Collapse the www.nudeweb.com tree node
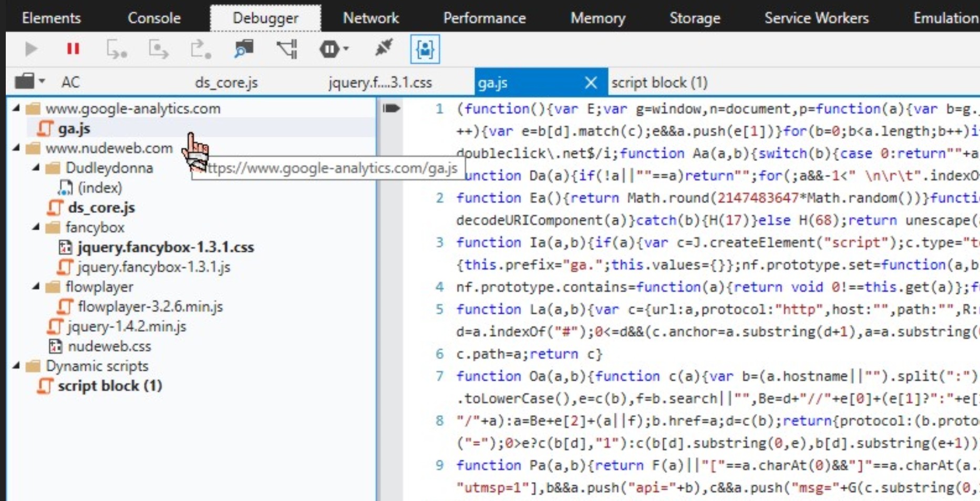Image resolution: width=980 pixels, height=501 pixels. point(16,148)
